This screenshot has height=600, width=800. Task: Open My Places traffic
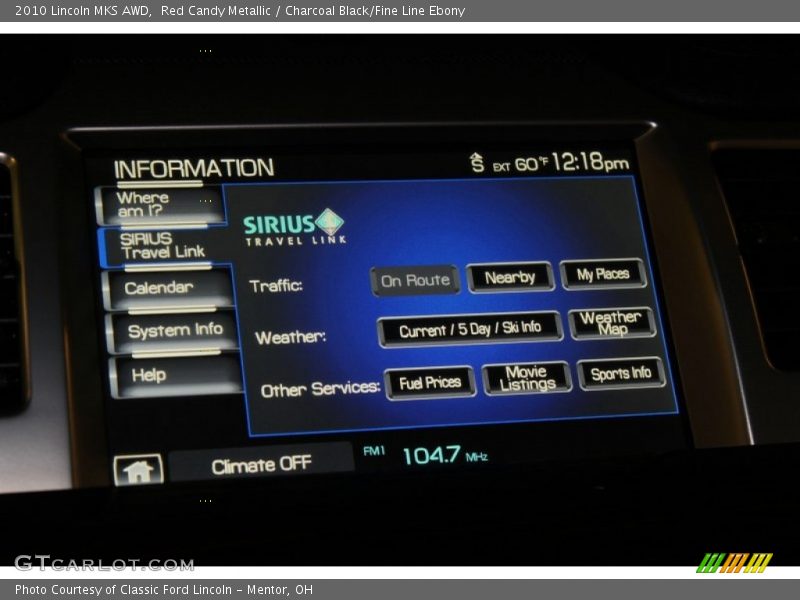[602, 274]
